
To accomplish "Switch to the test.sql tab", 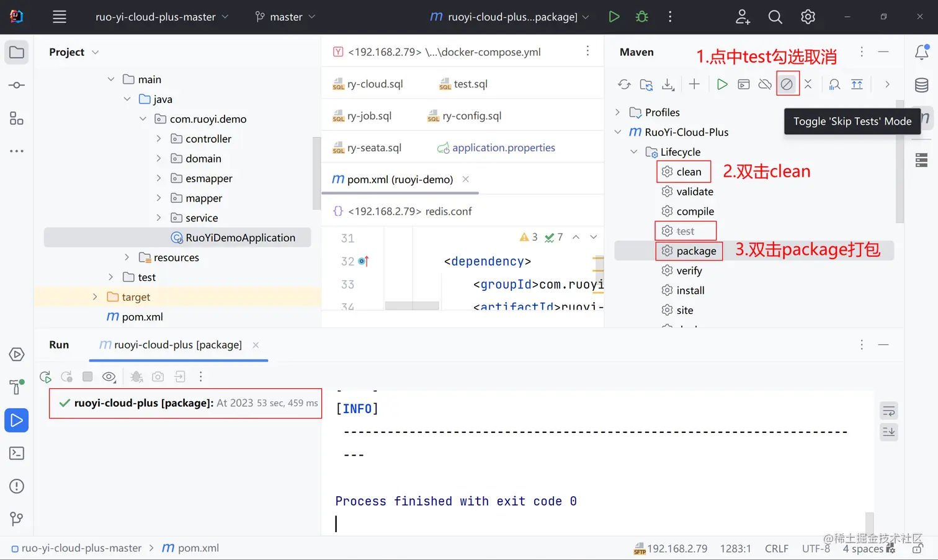I will click(x=463, y=84).
